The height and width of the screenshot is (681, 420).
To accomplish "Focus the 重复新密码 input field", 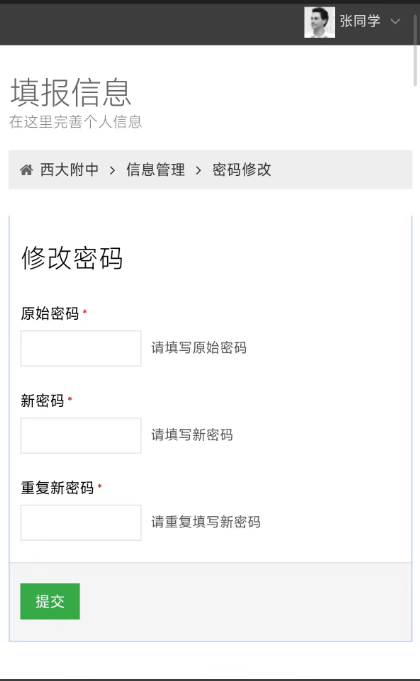I will pyautogui.click(x=81, y=522).
